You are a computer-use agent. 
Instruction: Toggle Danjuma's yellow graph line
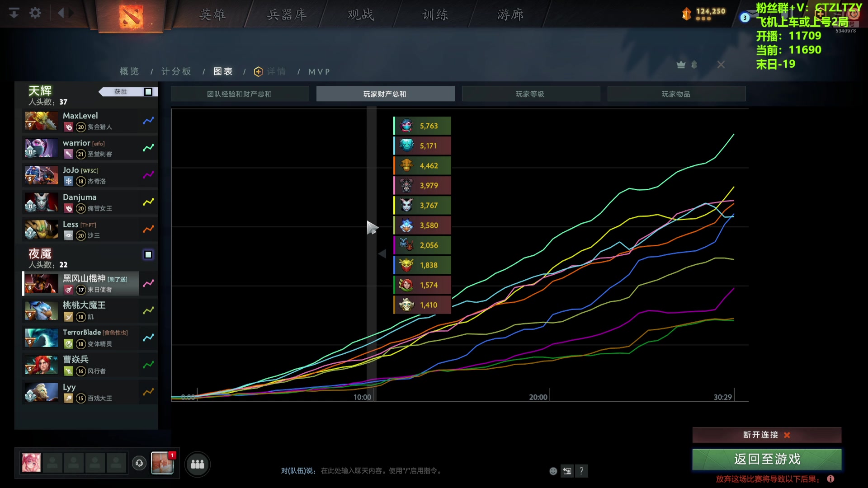[148, 202]
